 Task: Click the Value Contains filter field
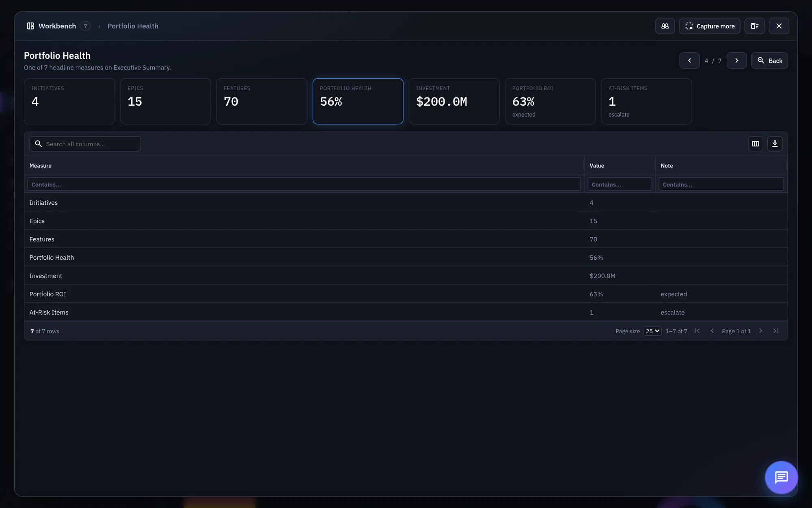click(x=620, y=184)
